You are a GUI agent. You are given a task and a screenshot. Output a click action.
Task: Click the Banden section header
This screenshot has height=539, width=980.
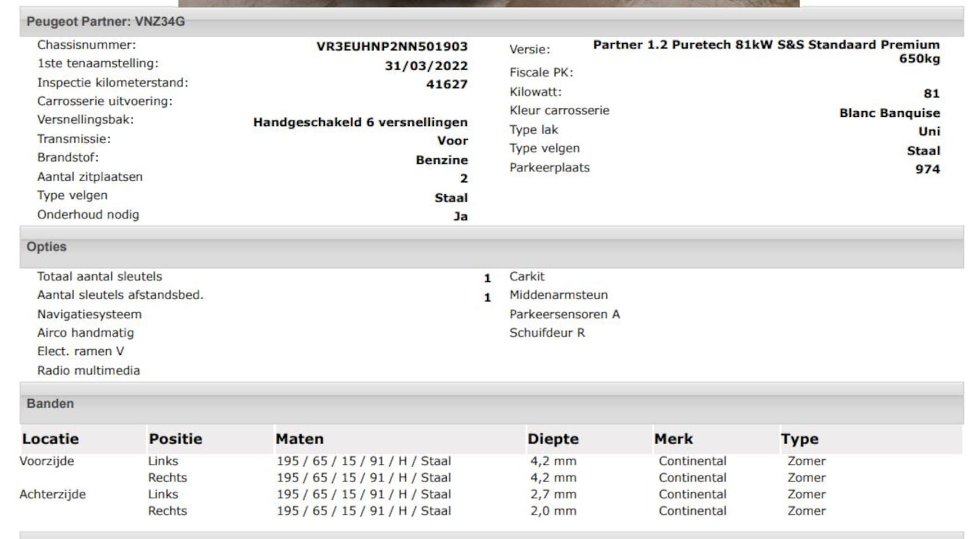tap(50, 404)
